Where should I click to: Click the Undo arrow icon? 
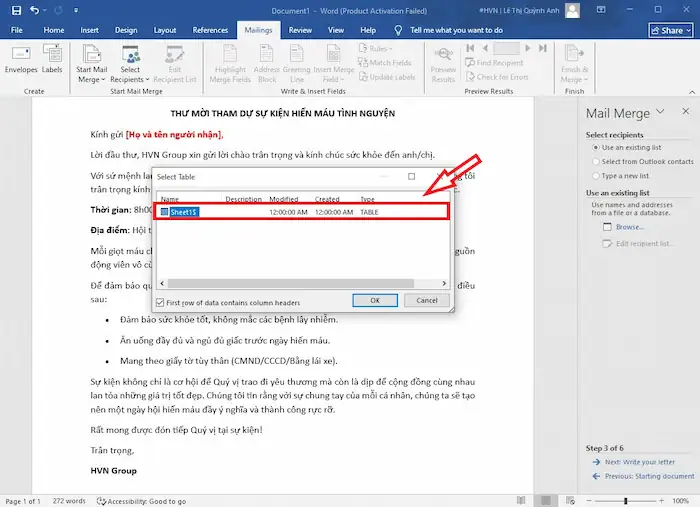(x=36, y=10)
